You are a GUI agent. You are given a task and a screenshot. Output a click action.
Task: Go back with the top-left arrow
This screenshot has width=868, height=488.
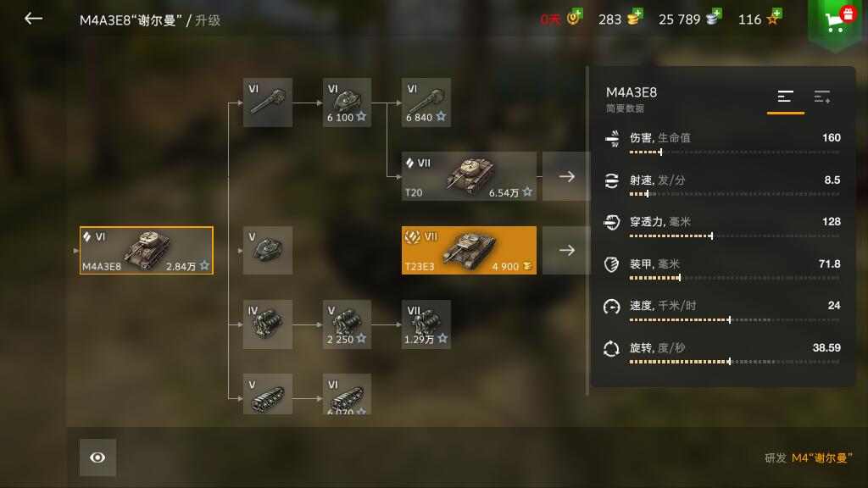[33, 19]
